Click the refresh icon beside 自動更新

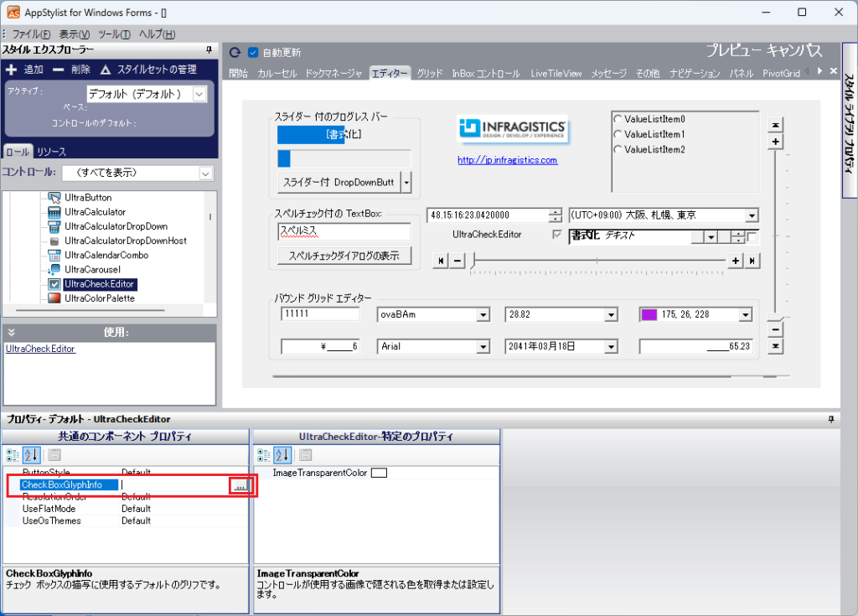(235, 52)
